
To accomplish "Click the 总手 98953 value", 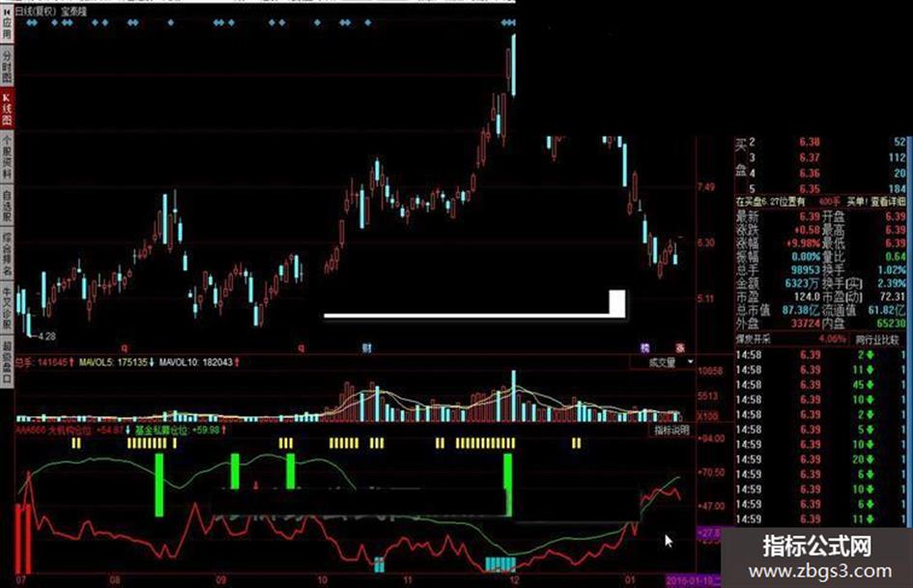I will [x=806, y=269].
